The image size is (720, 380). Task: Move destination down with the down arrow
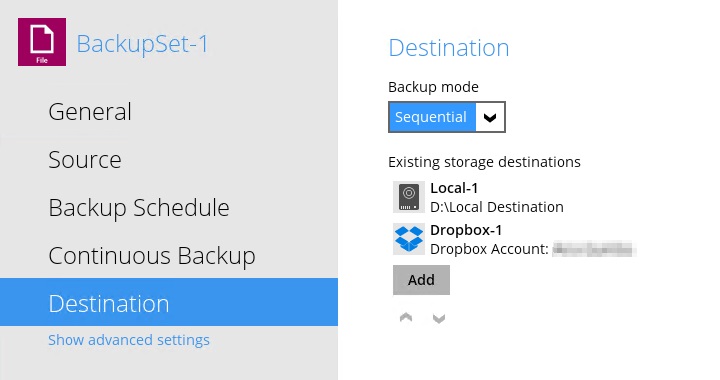tap(439, 318)
